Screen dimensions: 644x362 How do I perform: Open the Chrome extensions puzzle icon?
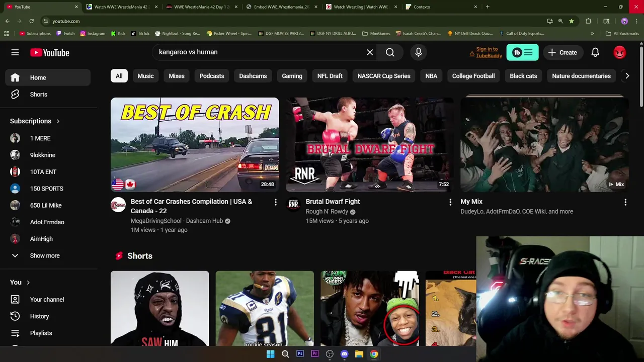pos(588,21)
